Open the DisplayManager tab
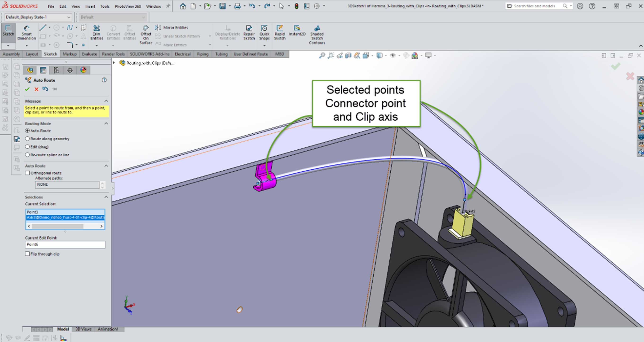The height and width of the screenshot is (342, 644). tap(83, 70)
